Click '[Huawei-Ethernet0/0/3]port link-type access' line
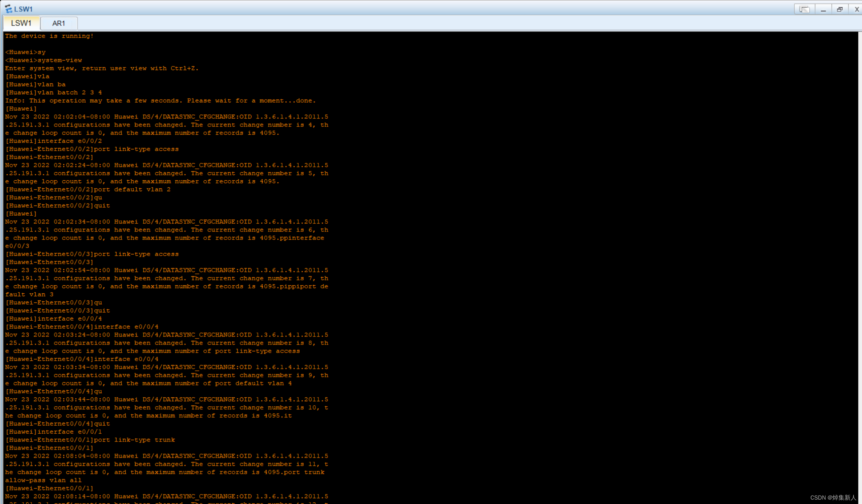The width and height of the screenshot is (862, 504). click(x=92, y=254)
